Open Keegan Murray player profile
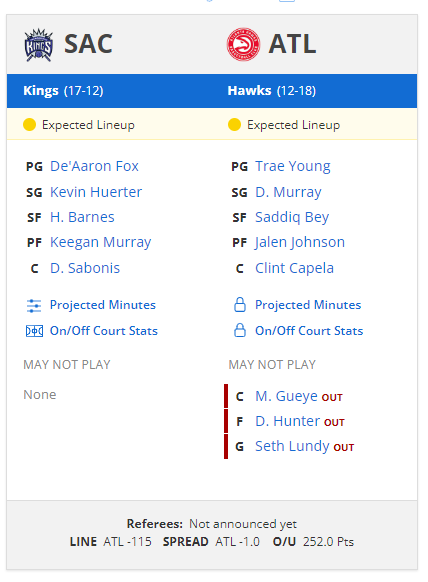Image resolution: width=428 pixels, height=582 pixels. [101, 242]
